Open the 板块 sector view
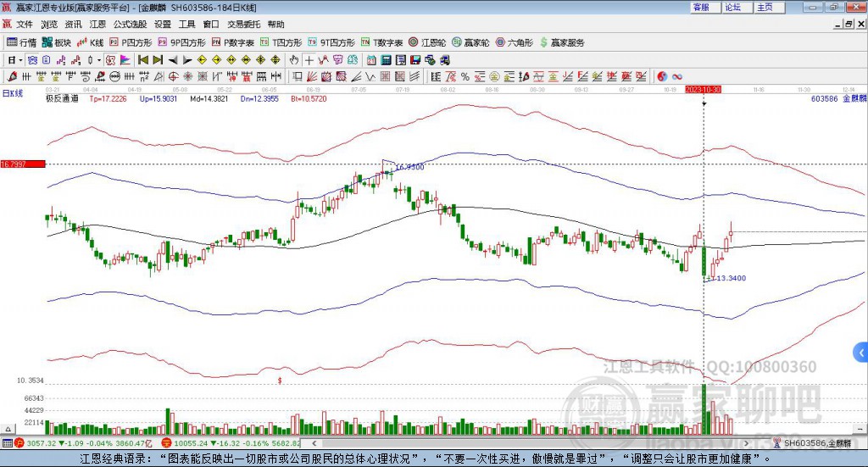Image resolution: width=868 pixels, height=467 pixels. (57, 42)
